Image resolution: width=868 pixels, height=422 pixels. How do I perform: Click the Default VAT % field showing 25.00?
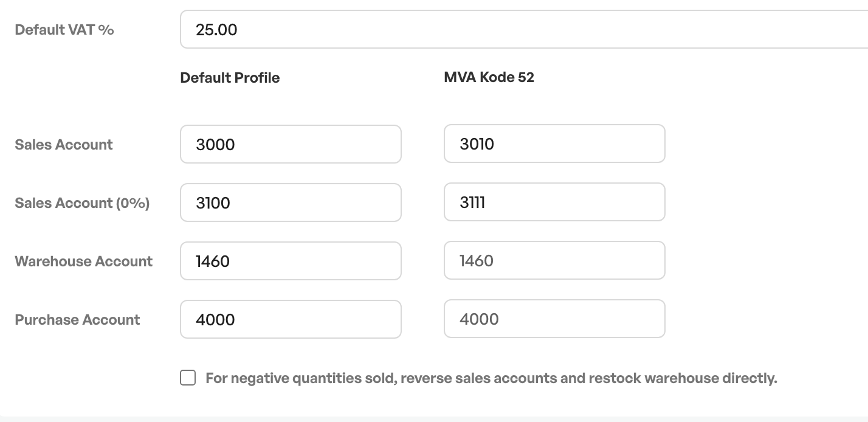pyautogui.click(x=524, y=29)
